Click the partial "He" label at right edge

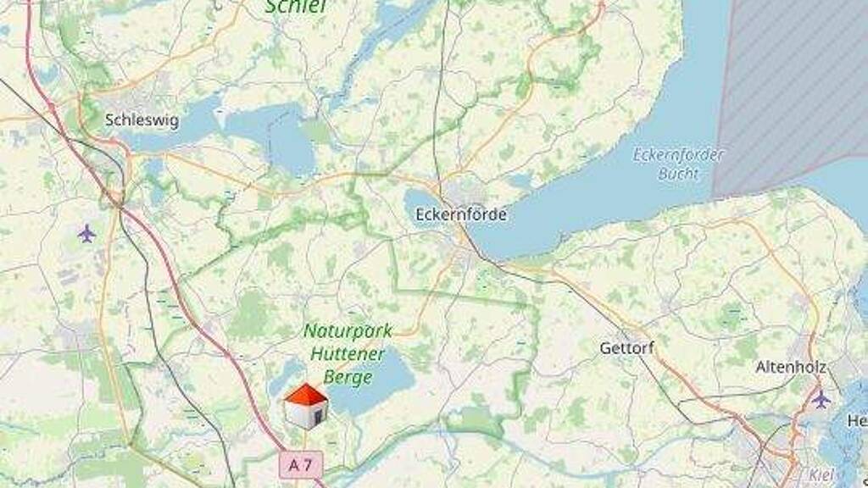(858, 422)
